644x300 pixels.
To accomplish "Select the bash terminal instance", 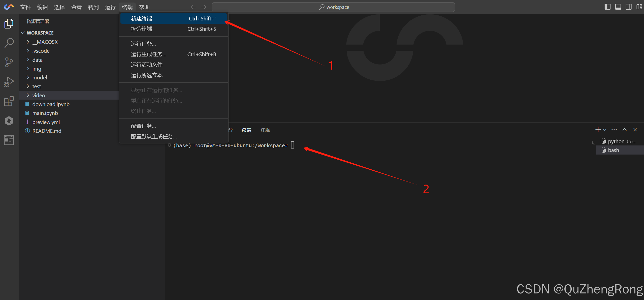I will 613,150.
